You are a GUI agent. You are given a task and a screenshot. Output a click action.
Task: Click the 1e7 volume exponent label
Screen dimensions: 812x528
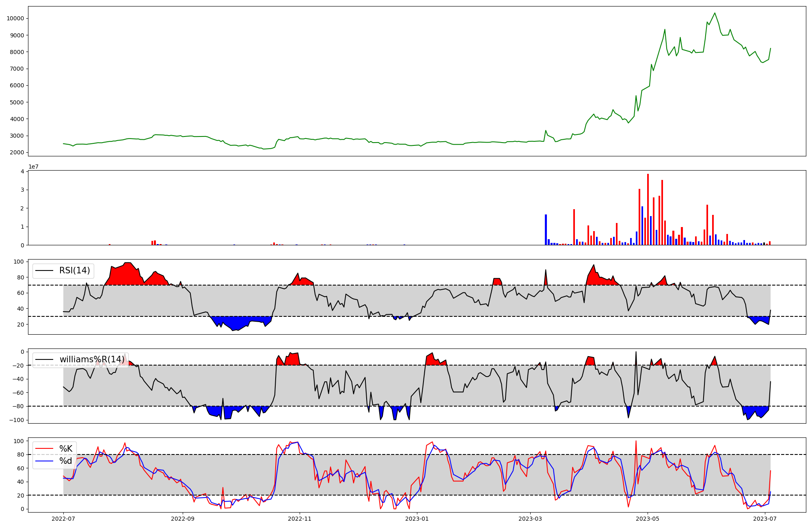pyautogui.click(x=33, y=167)
